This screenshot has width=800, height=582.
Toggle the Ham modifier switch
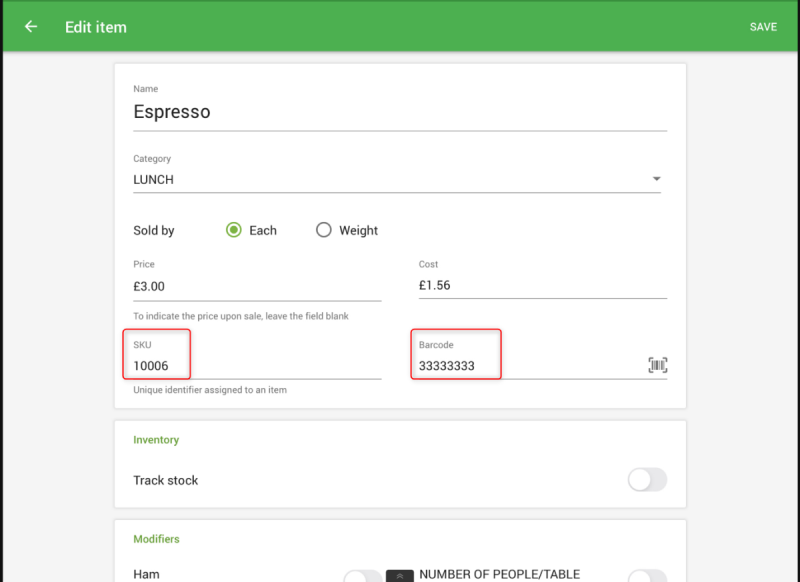(x=362, y=576)
